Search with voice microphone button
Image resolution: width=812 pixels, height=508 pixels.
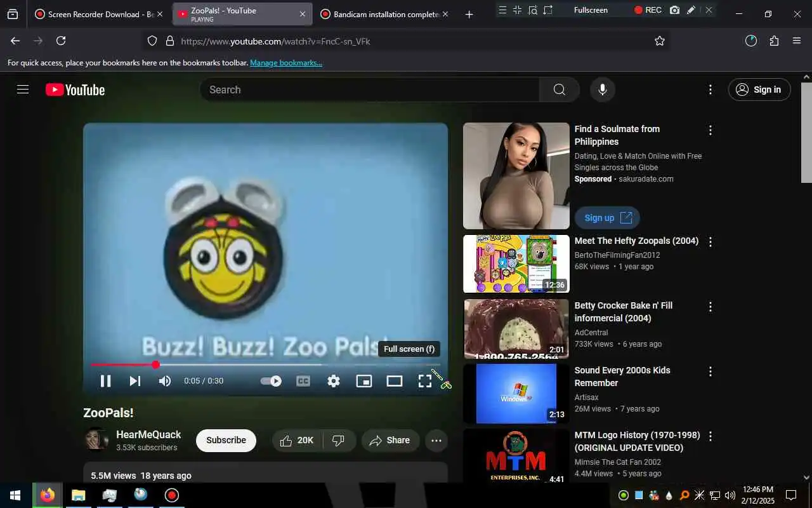tap(603, 90)
